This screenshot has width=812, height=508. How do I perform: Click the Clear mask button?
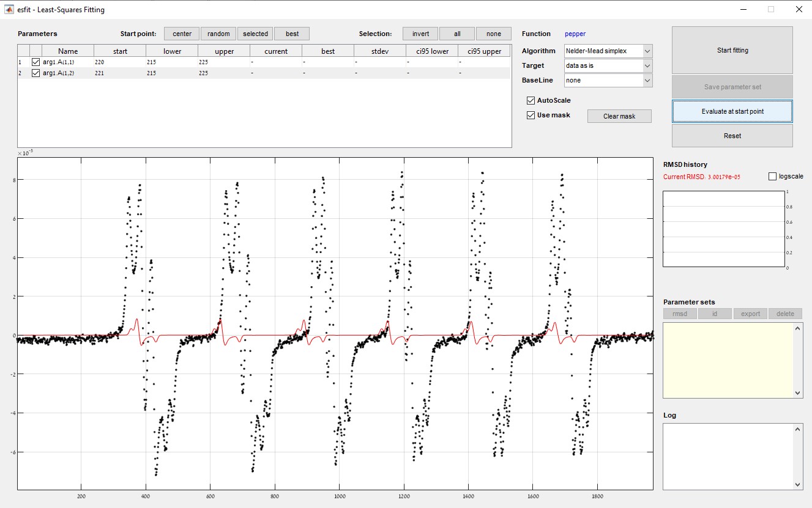619,116
